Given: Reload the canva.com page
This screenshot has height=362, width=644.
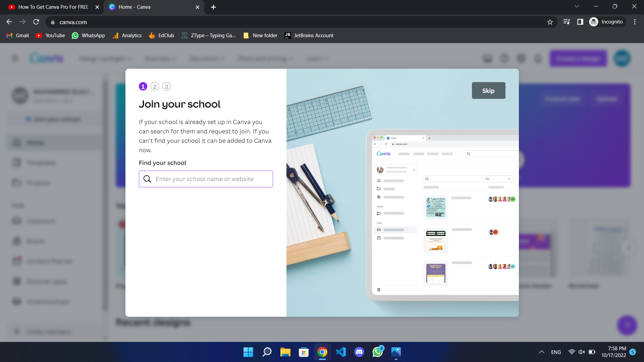Looking at the screenshot, I should click(x=36, y=22).
